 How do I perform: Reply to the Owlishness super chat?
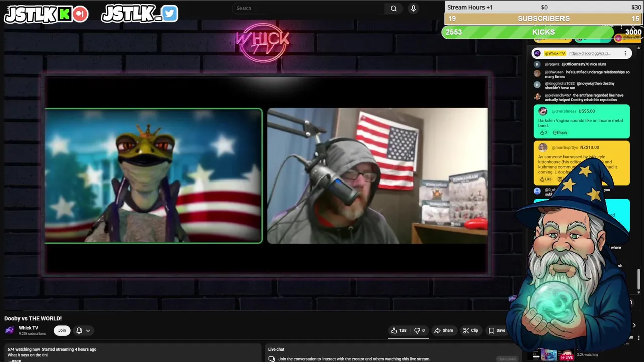click(560, 133)
